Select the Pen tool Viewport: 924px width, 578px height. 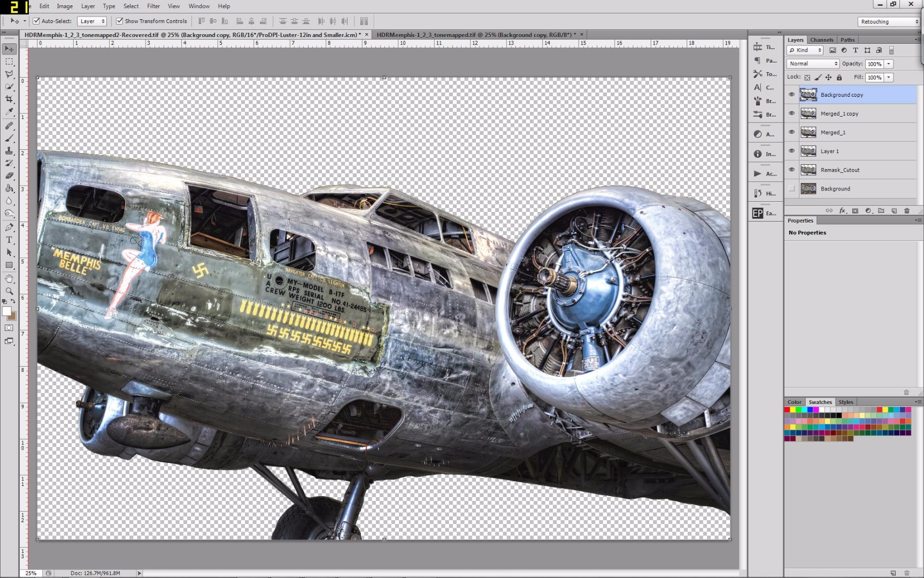9,227
